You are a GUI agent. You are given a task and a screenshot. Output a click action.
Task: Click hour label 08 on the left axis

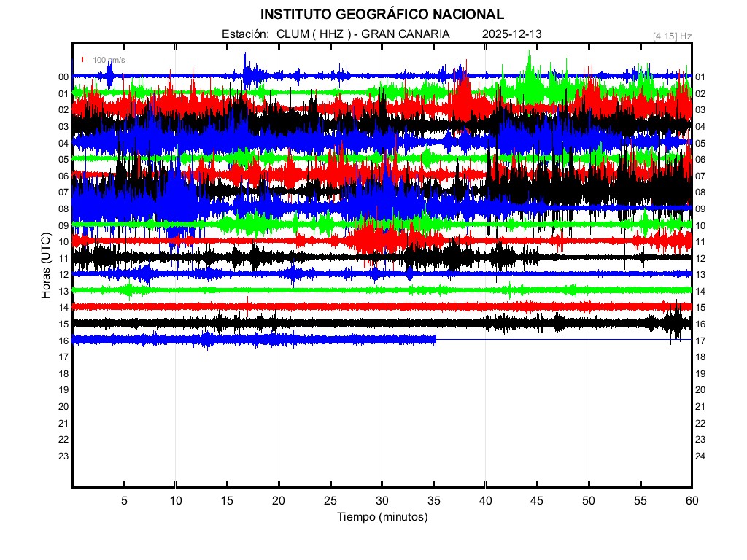point(63,209)
